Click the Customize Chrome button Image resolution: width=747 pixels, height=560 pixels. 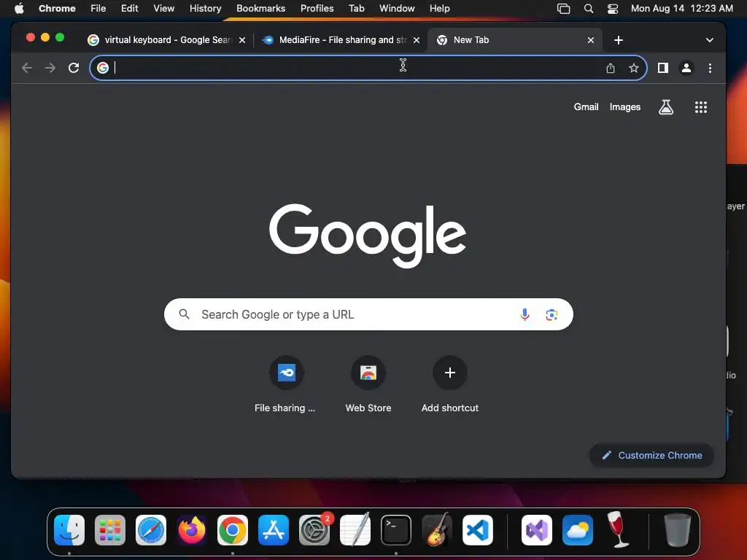coord(651,455)
